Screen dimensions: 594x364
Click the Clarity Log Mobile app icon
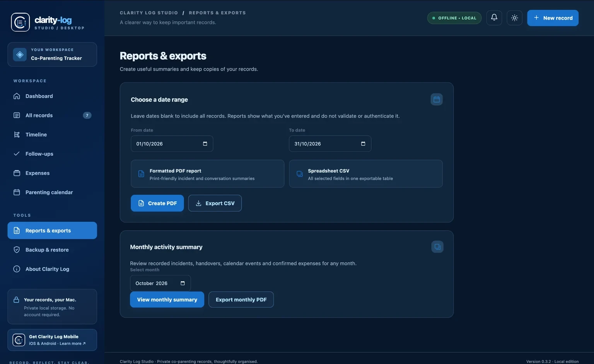(x=19, y=340)
